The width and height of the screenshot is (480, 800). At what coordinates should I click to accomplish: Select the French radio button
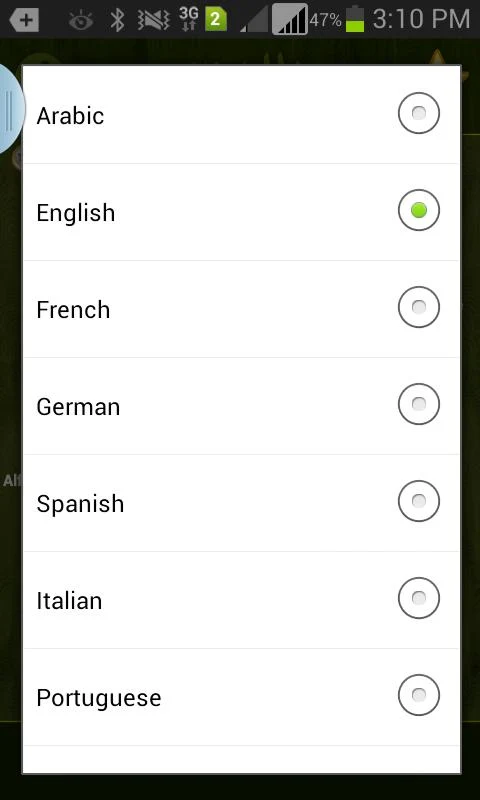[419, 307]
